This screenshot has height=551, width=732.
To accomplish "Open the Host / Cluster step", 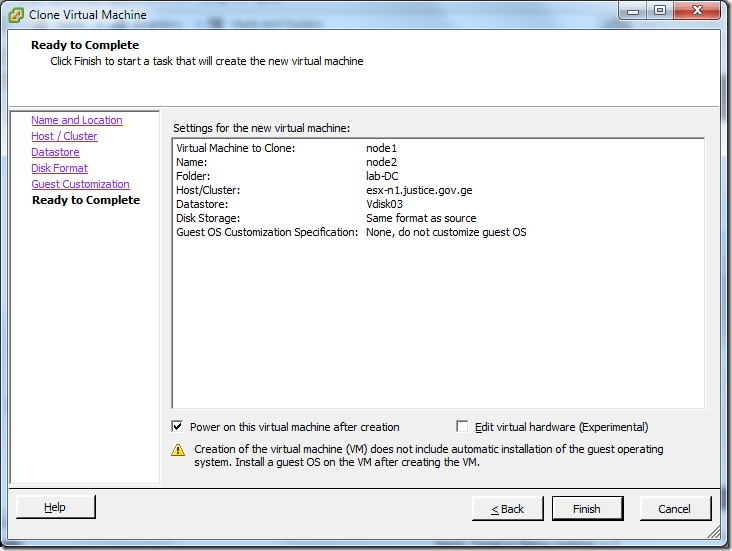I will point(64,136).
